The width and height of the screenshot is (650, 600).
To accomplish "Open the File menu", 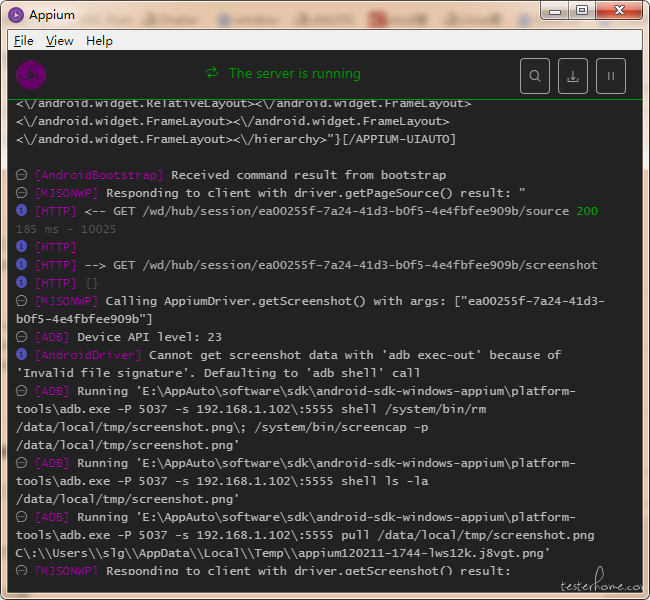I will 24,41.
